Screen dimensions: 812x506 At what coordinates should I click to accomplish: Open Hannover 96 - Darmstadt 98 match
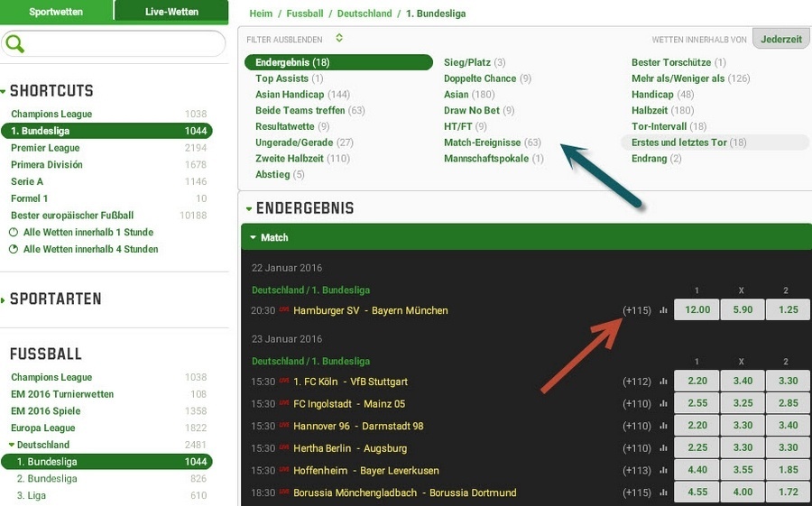point(358,427)
